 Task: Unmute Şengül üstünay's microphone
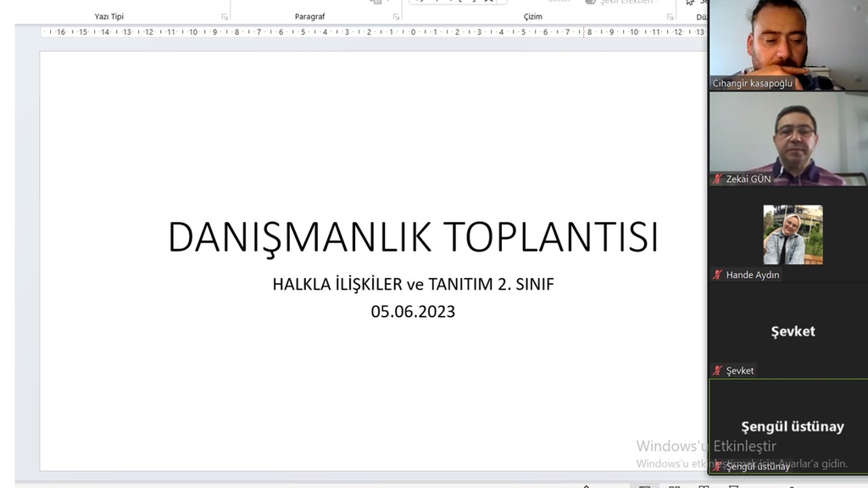pos(716,466)
